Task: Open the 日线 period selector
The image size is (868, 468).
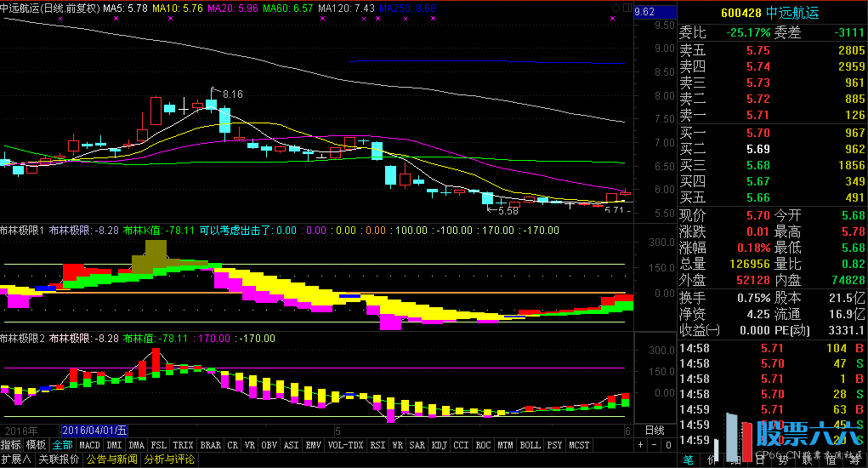Action: point(655,431)
